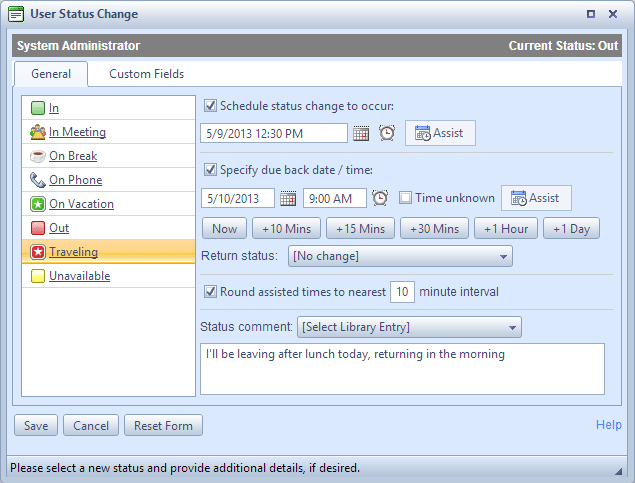Open the Return status dropdown
The height and width of the screenshot is (483, 635).
click(400, 256)
